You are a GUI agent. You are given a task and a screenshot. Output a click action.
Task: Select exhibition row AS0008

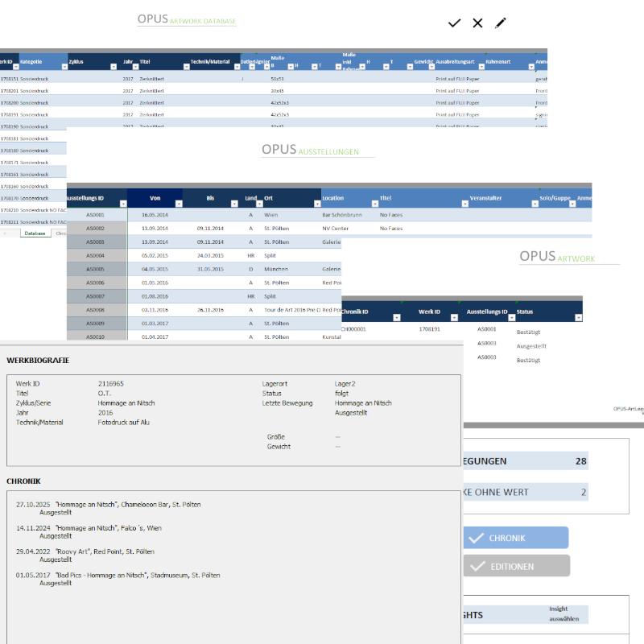pos(95,310)
